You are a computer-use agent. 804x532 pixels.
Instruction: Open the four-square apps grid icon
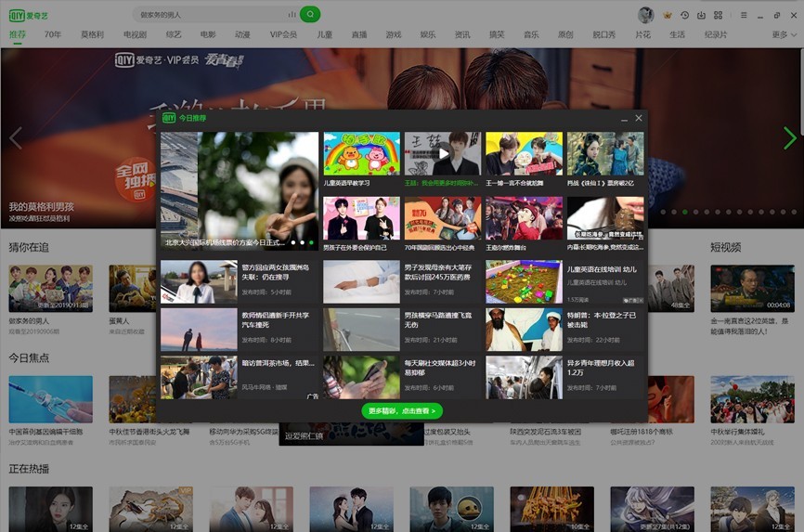coord(718,15)
